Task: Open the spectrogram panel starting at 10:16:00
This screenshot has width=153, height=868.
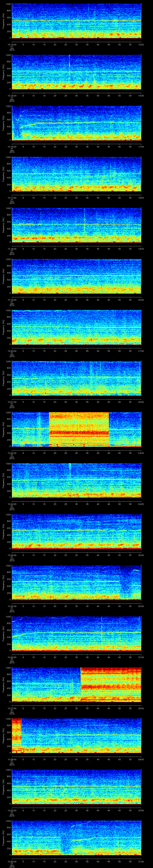Action: tap(77, 123)
